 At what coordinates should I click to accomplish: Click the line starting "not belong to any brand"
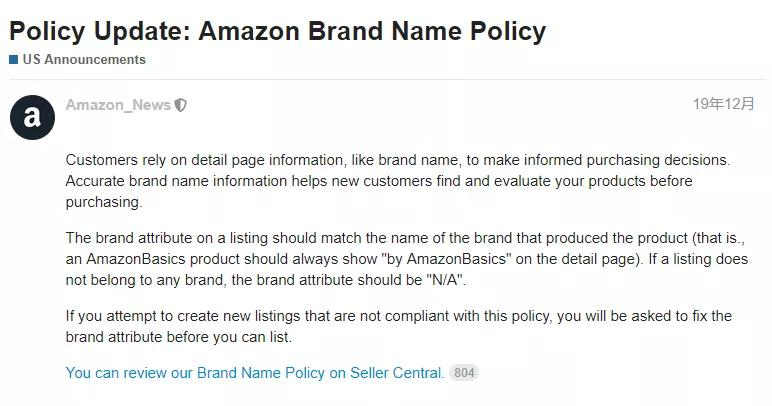coord(265,280)
